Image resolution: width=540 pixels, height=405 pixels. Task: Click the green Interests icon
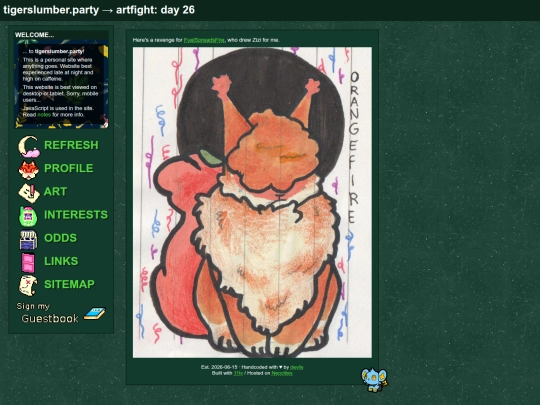click(x=28, y=216)
